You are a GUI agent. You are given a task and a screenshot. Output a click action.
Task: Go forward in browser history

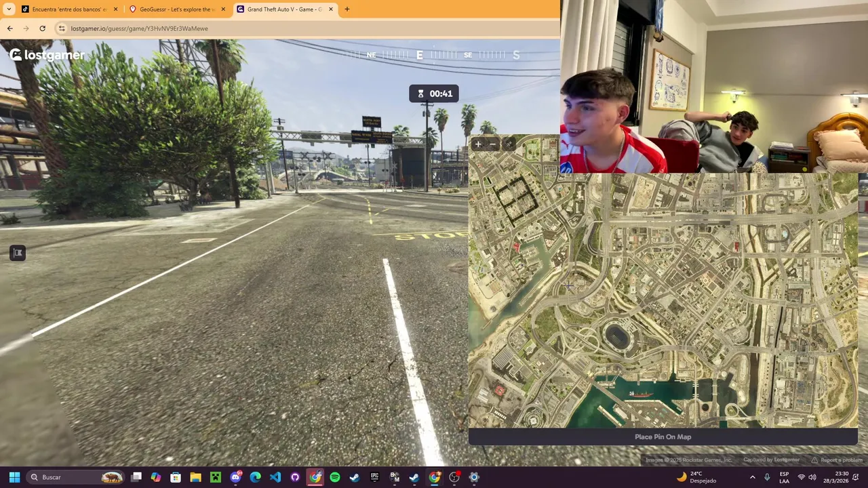pos(26,28)
